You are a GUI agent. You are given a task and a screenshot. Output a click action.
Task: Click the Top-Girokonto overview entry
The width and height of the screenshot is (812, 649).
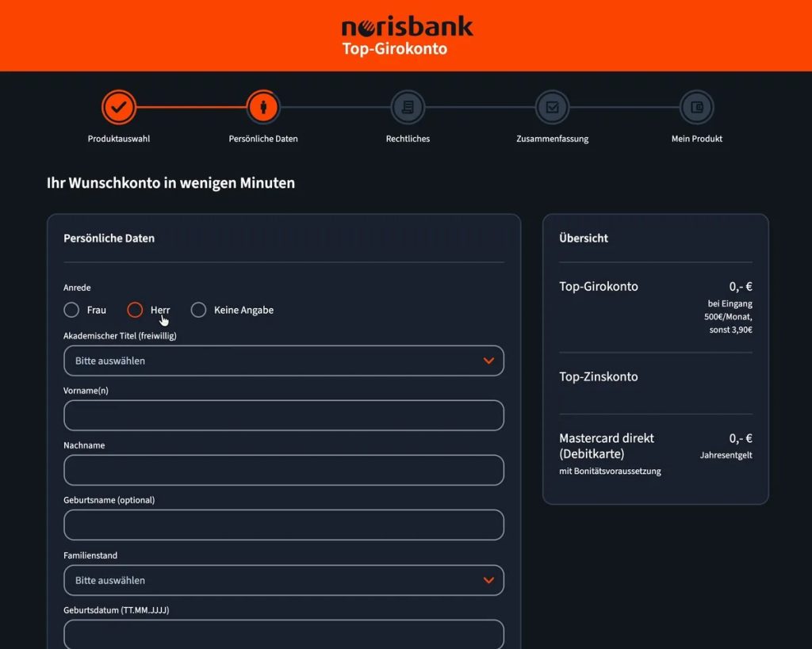[599, 286]
